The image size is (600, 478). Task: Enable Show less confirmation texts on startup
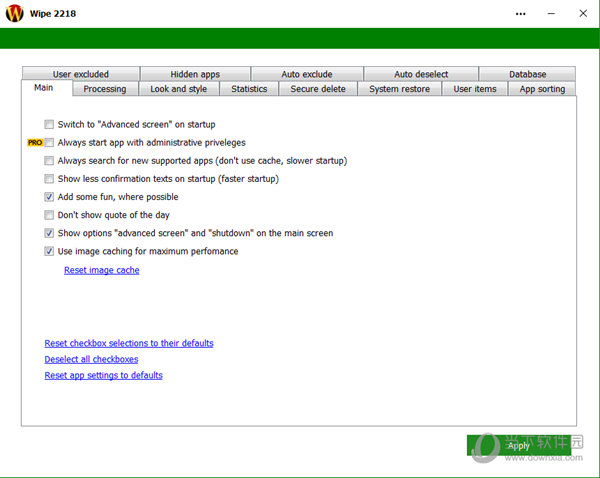49,179
